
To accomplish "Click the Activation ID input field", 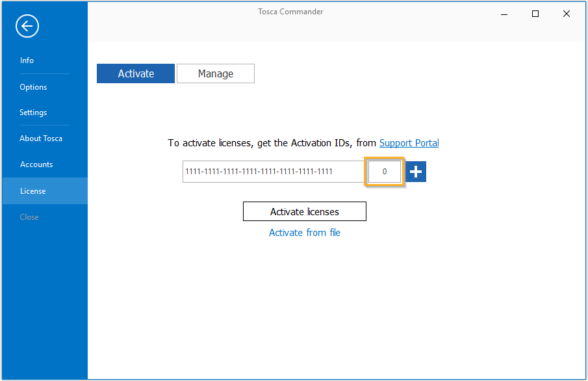I will pyautogui.click(x=274, y=172).
